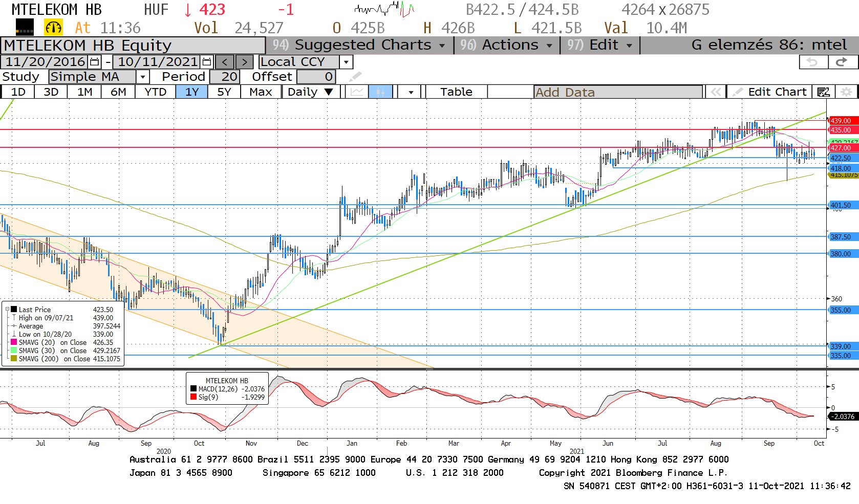
Task: Click the 427.00 price level label
Action: [842, 148]
